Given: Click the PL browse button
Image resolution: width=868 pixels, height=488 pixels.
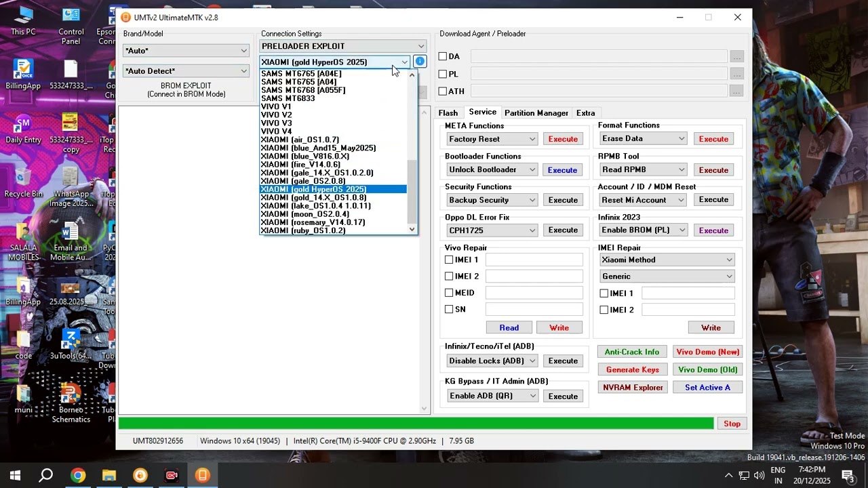Looking at the screenshot, I should pyautogui.click(x=736, y=74).
